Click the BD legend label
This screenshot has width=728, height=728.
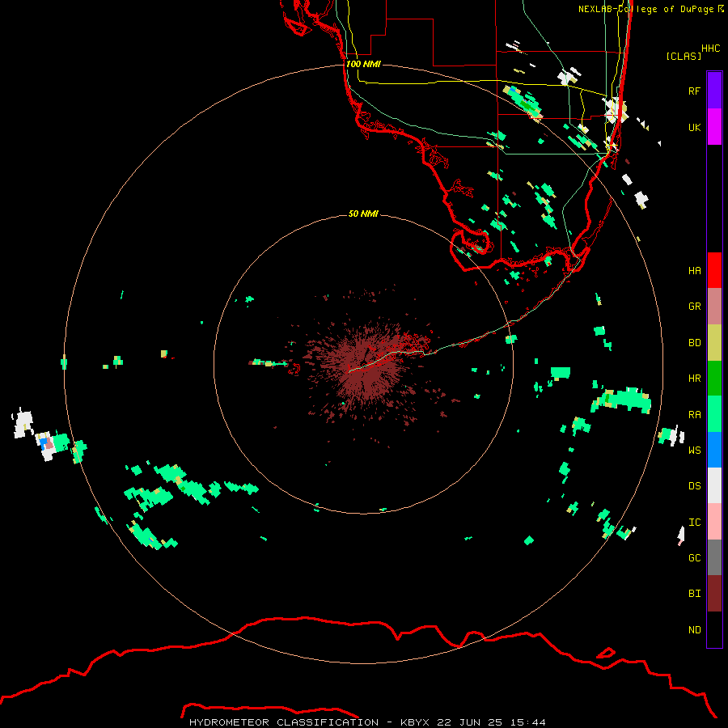(x=694, y=343)
